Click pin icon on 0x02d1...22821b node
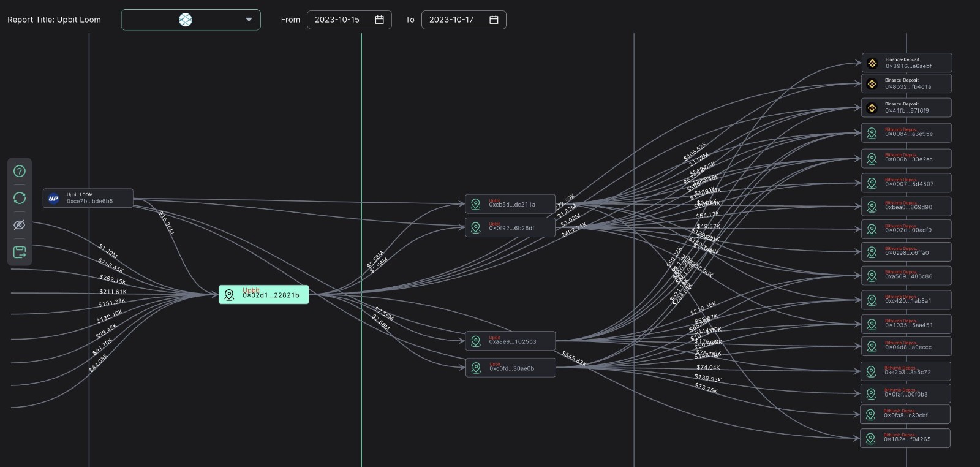The width and height of the screenshot is (980, 467). click(x=230, y=295)
